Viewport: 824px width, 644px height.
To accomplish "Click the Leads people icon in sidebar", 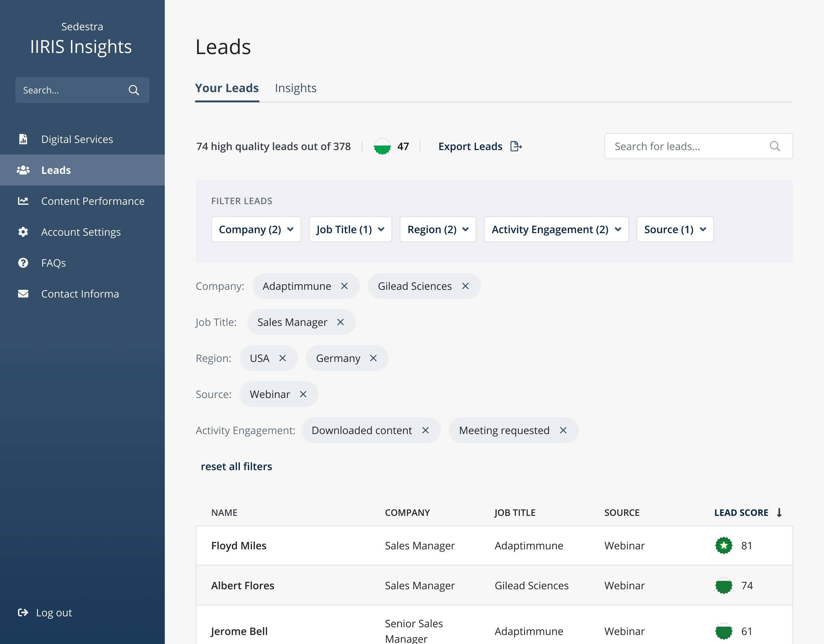I will 23,170.
